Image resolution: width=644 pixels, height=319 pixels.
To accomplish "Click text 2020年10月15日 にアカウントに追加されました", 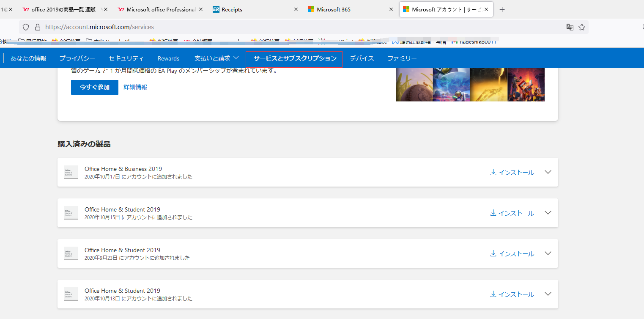I will click(x=138, y=217).
